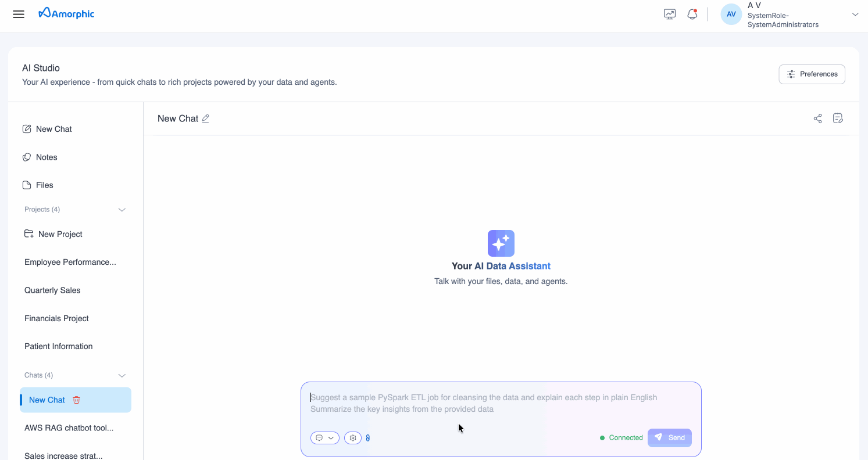This screenshot has height=460, width=868.
Task: Collapse the Chats section
Action: [122, 375]
